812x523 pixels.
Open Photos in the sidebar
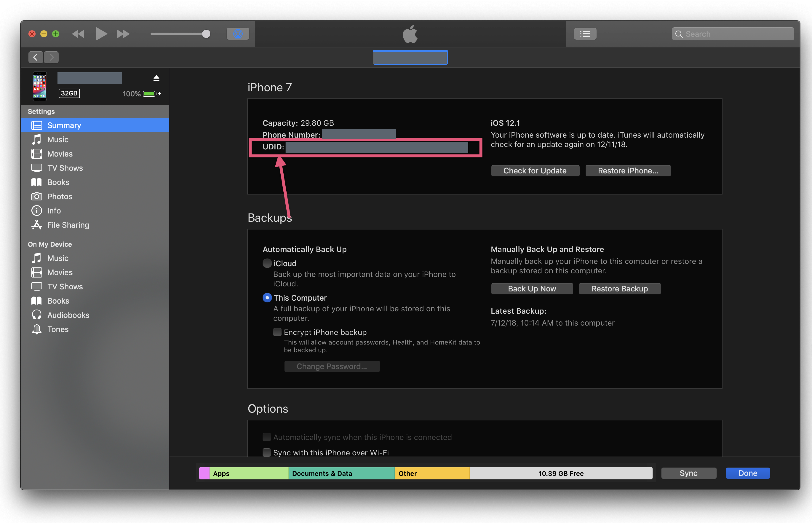(95, 197)
